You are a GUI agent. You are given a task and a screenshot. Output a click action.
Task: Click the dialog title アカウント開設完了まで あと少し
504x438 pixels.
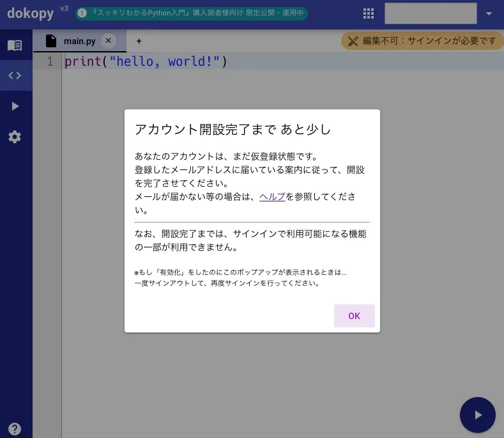[x=233, y=129]
